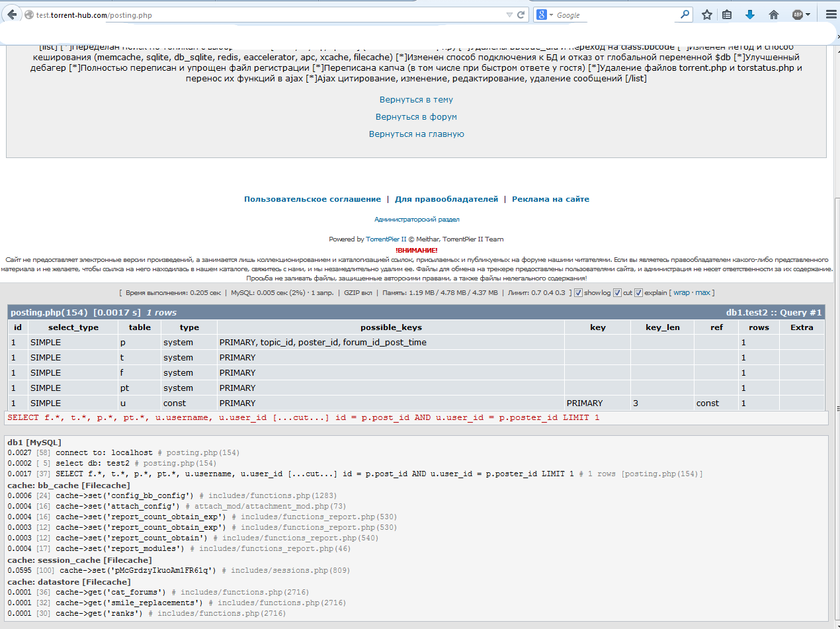Screen dimensions: 840x629
Task: Click the Вернуться в тему link
Action: 416,100
